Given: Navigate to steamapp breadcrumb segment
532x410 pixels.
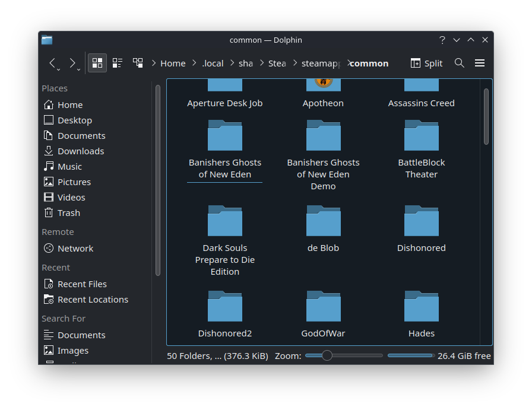Looking at the screenshot, I should [321, 63].
